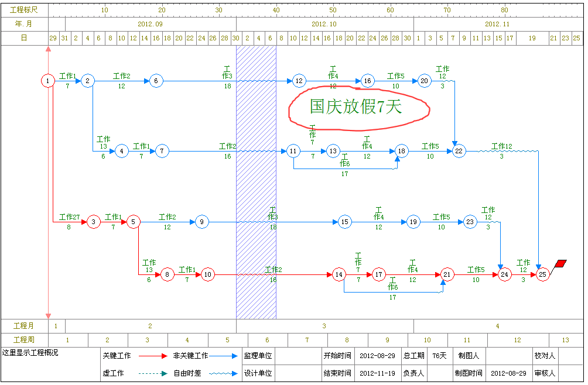Click the 关键工作 legend label
The width and height of the screenshot is (588, 385).
[117, 355]
